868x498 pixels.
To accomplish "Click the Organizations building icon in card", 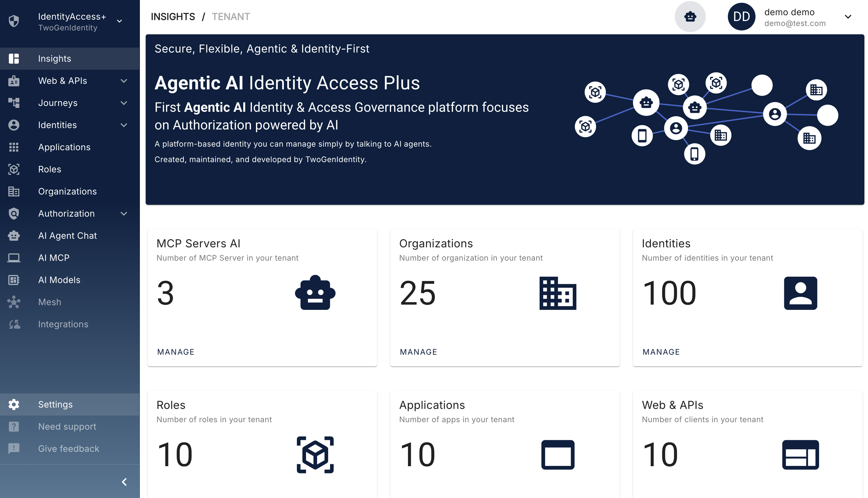I will point(557,293).
